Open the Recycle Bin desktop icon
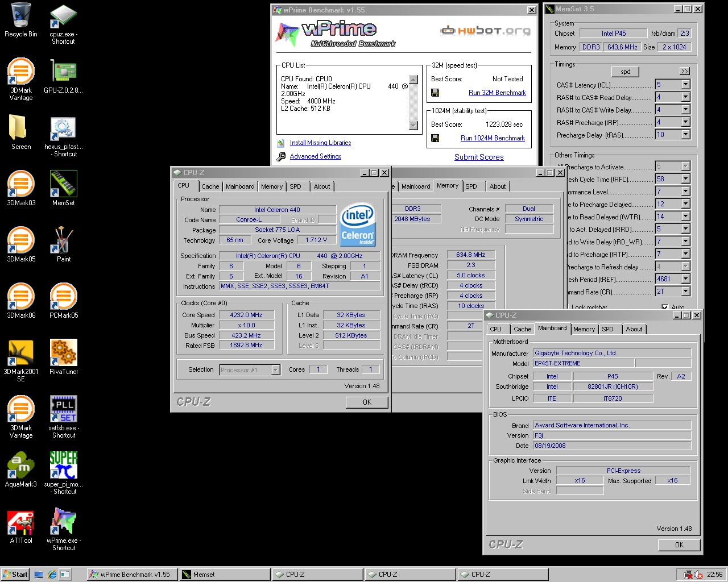 [x=21, y=15]
